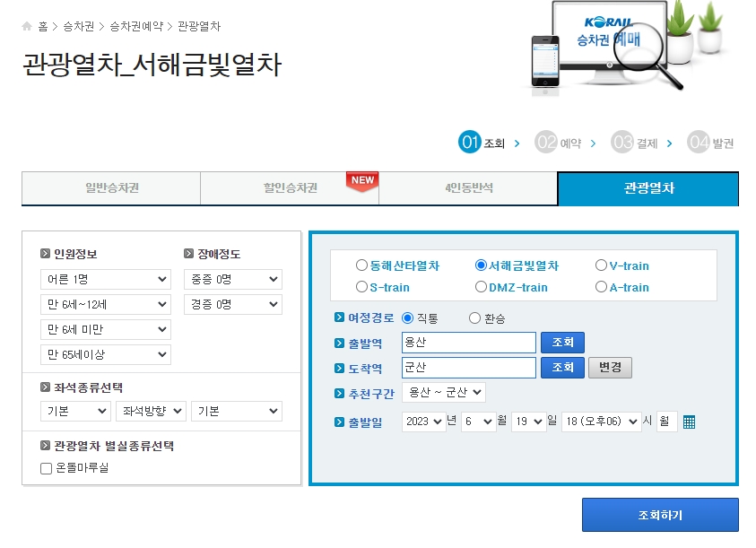756x548 pixels.
Task: Select the DMZ-train radio button
Action: (481, 286)
